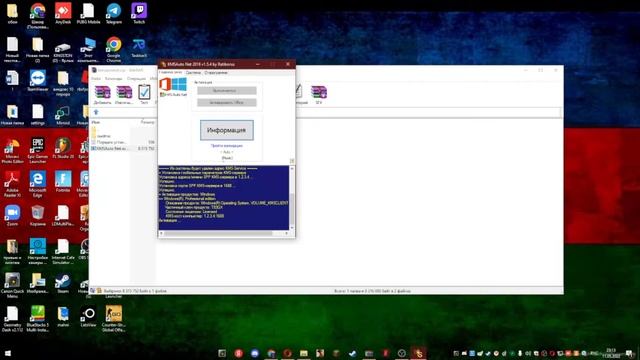
Task: Open the Geometry Dash desktop shortcut
Action: pyautogui.click(x=12, y=319)
